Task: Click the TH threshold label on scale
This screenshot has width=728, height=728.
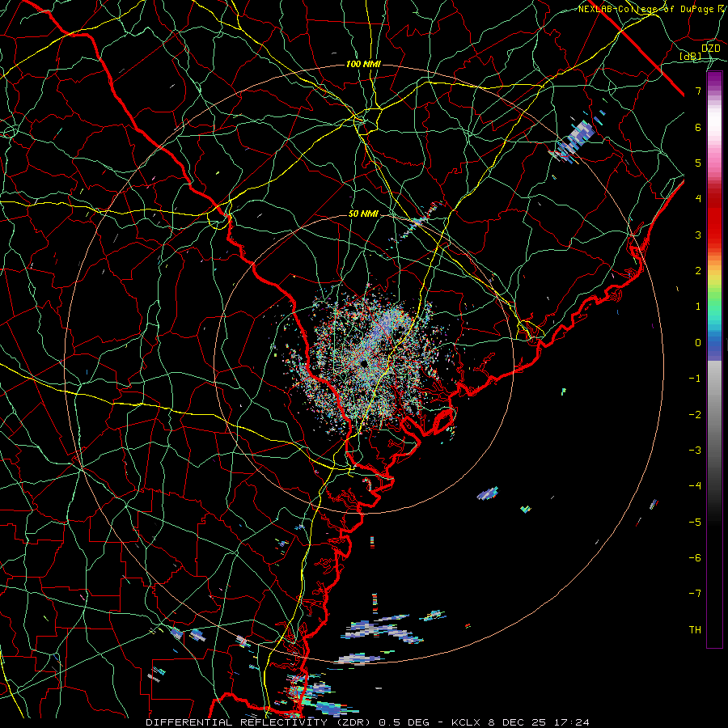Action: (x=695, y=630)
